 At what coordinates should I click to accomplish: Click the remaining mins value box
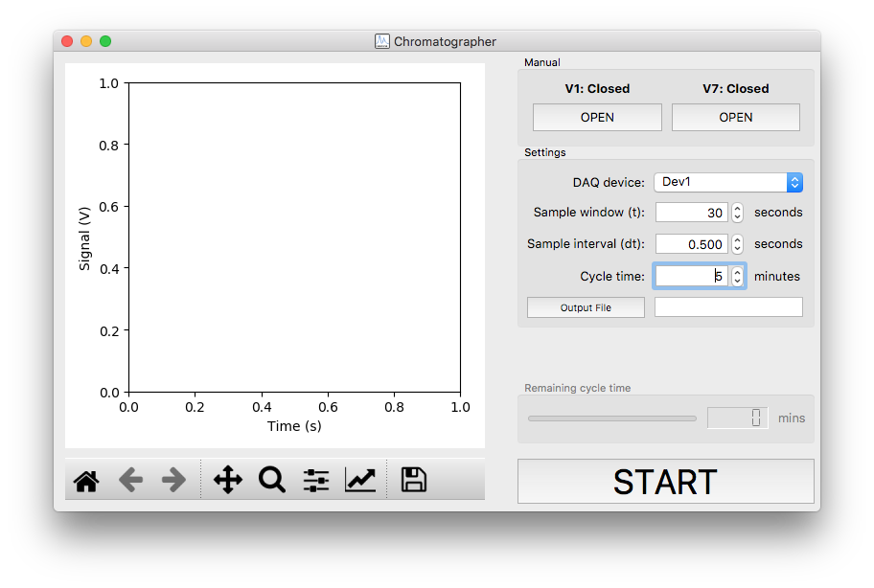tap(738, 418)
